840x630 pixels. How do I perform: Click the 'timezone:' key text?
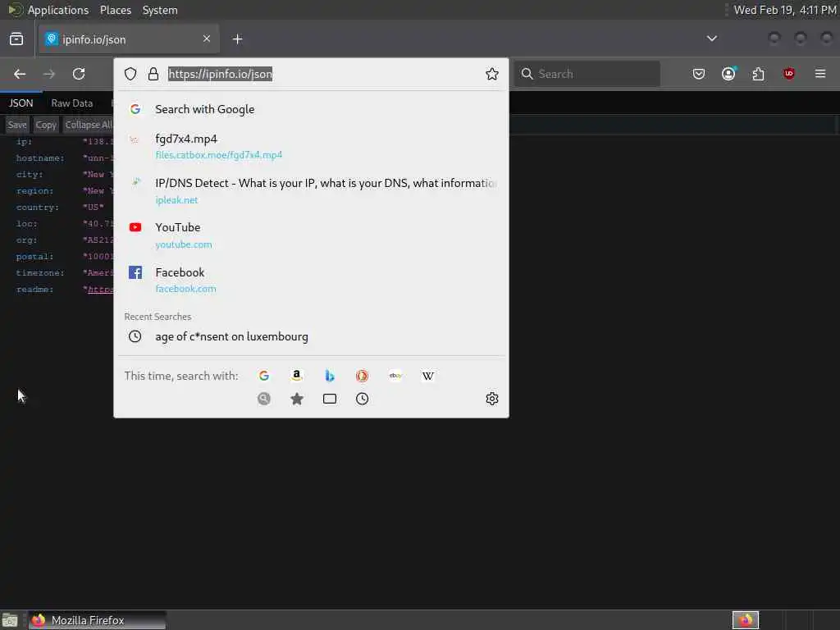click(x=40, y=272)
